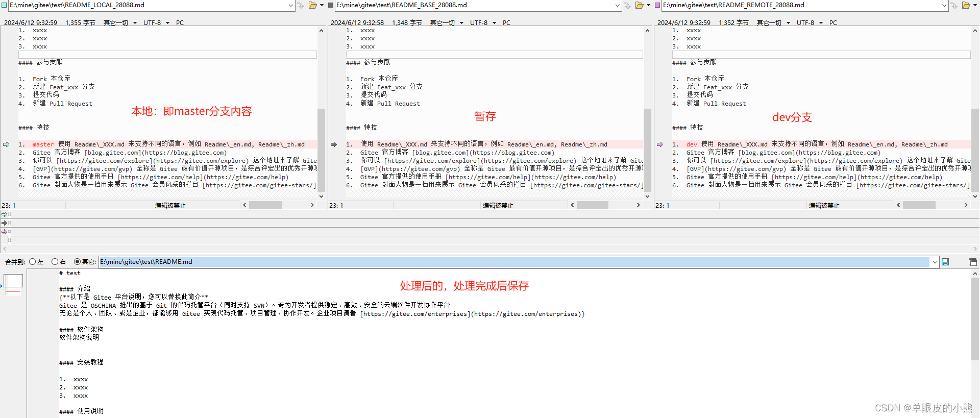Click the BASE pane horizontal scrollbar thumb
Screen dimensions: 980x418
pyautogui.click(x=593, y=205)
